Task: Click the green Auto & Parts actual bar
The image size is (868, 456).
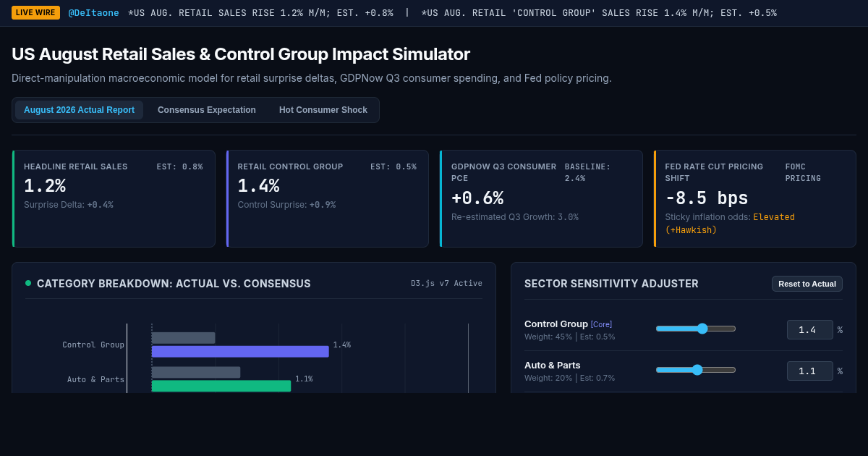Action: click(x=221, y=386)
